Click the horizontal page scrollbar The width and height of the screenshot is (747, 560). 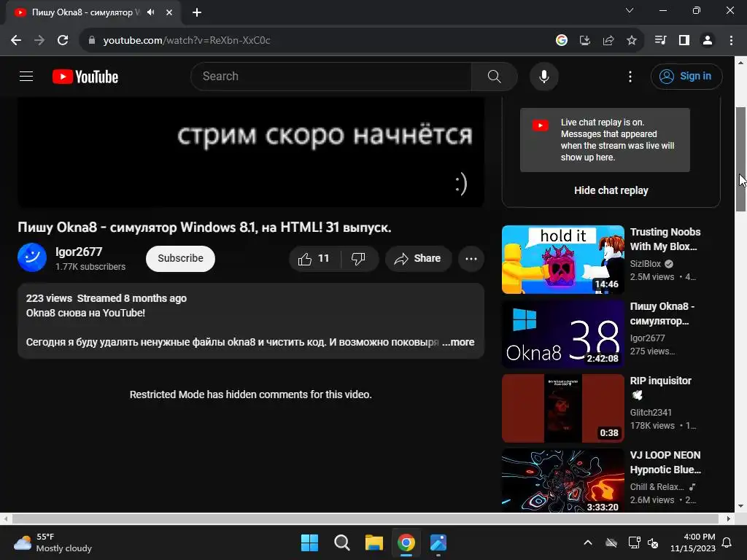point(365,518)
